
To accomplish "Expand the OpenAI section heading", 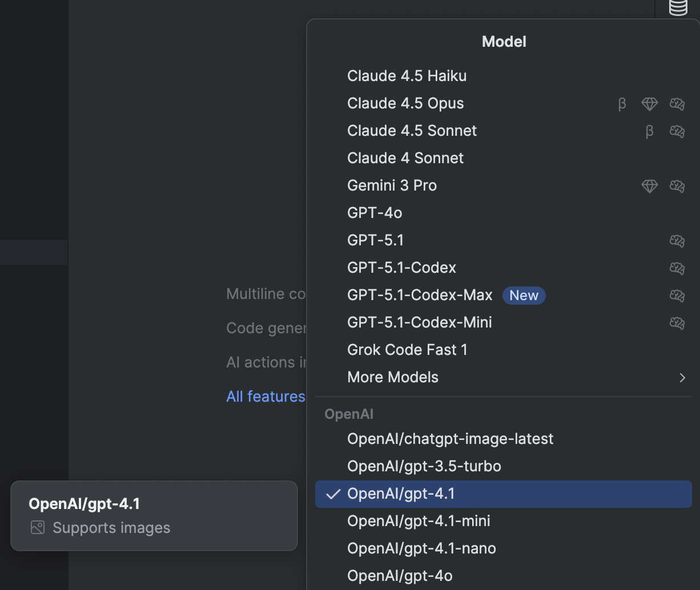I will click(348, 414).
